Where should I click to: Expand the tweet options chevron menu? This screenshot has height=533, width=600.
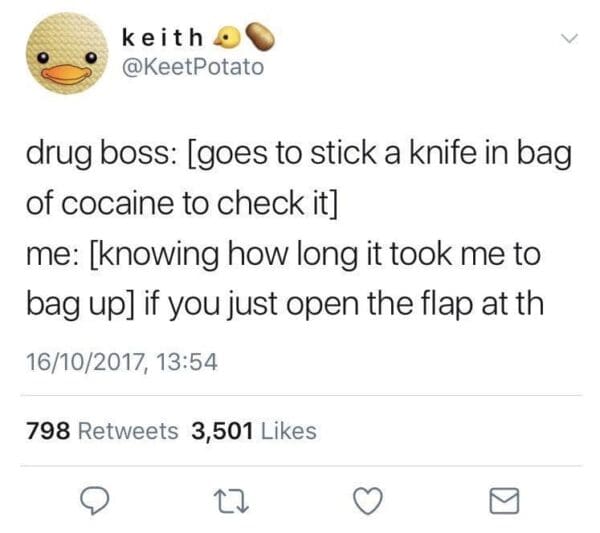tap(569, 38)
